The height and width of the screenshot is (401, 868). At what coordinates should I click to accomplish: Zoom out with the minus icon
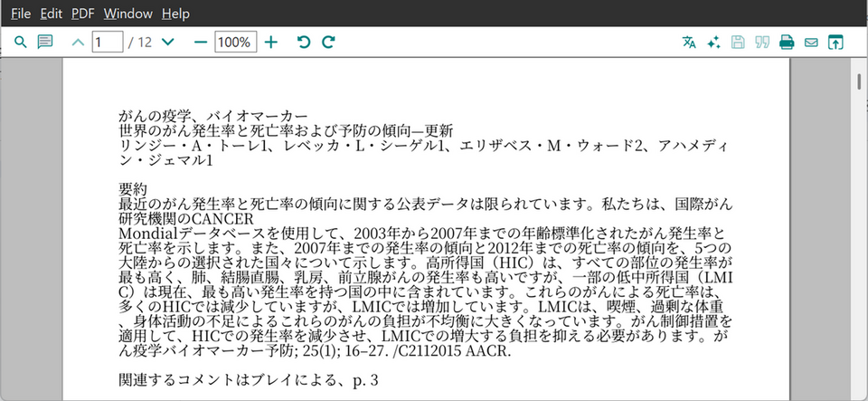(200, 43)
